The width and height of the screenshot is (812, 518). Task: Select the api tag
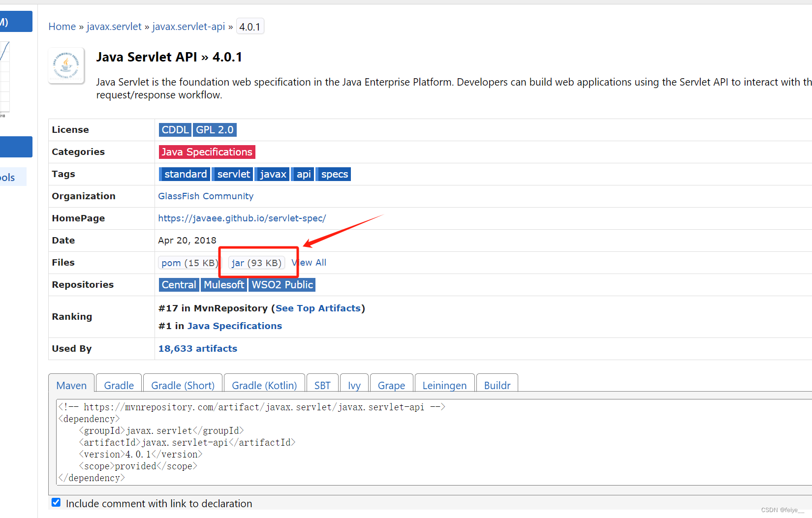tap(303, 174)
